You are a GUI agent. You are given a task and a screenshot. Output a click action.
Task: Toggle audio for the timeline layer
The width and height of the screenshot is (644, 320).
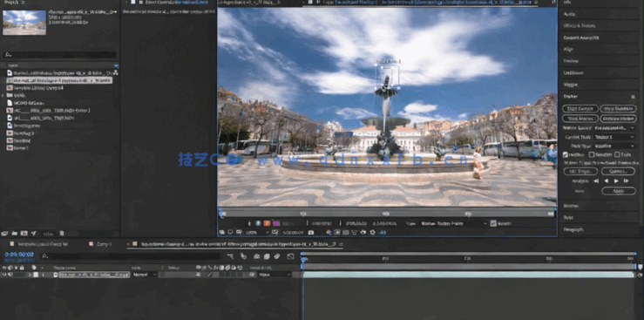10,275
